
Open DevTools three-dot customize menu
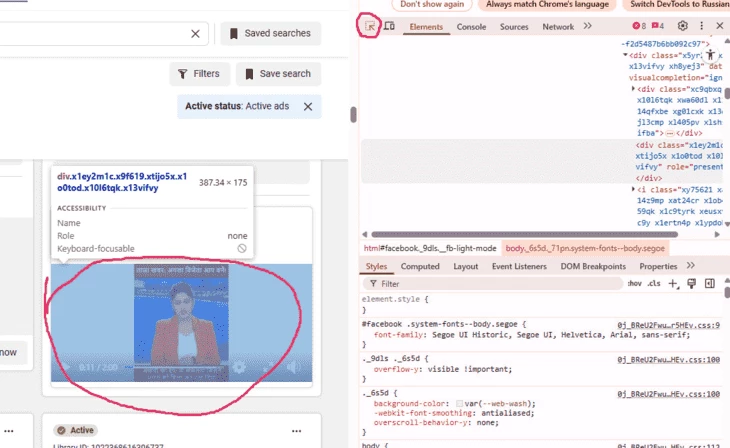click(x=702, y=26)
